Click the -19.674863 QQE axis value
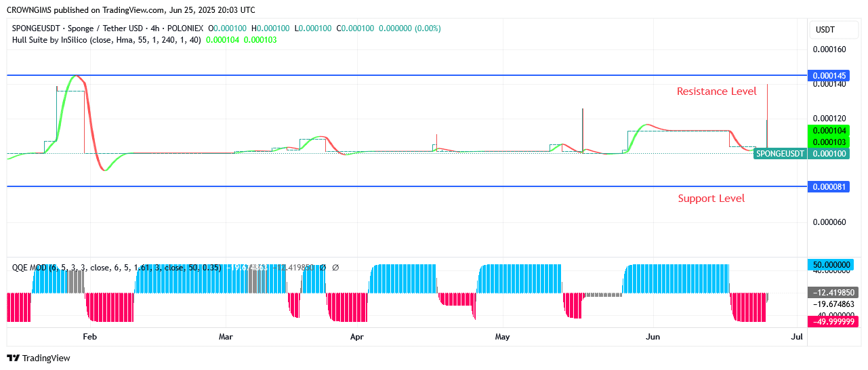The image size is (868, 370). click(832, 304)
